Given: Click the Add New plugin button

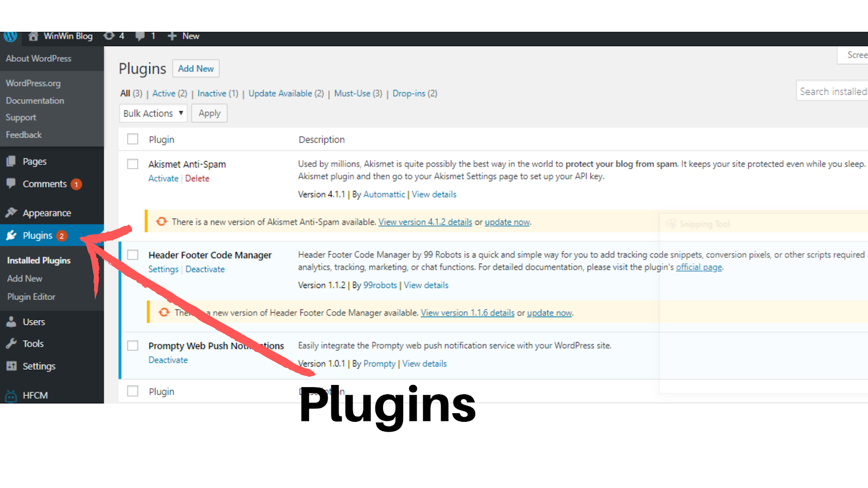Looking at the screenshot, I should coord(196,68).
